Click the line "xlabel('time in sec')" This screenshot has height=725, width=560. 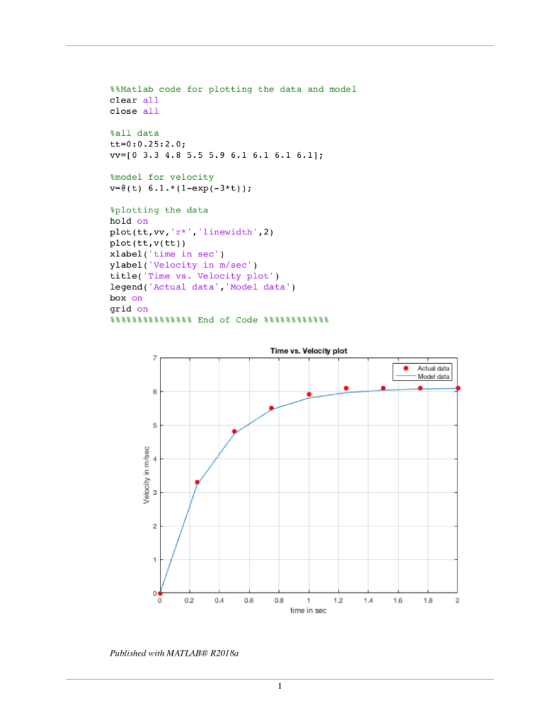pos(167,254)
